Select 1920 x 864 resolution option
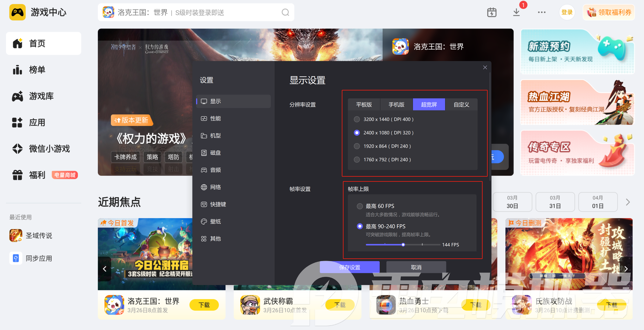 coord(357,146)
